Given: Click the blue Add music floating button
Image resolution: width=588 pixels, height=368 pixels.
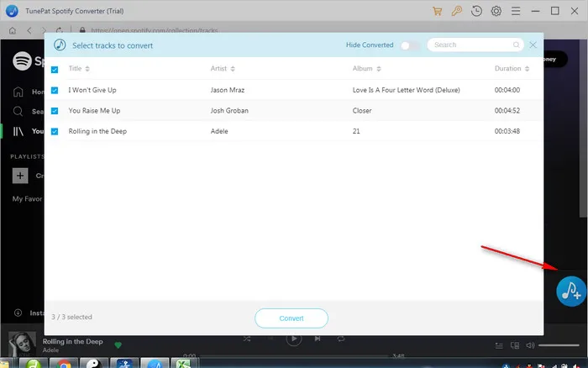Looking at the screenshot, I should pos(570,291).
